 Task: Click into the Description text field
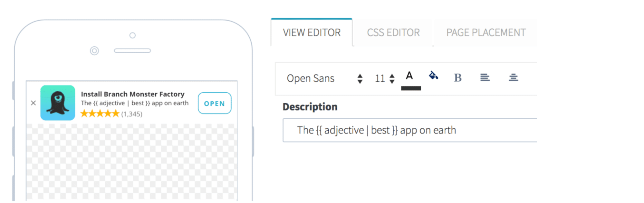(409, 130)
